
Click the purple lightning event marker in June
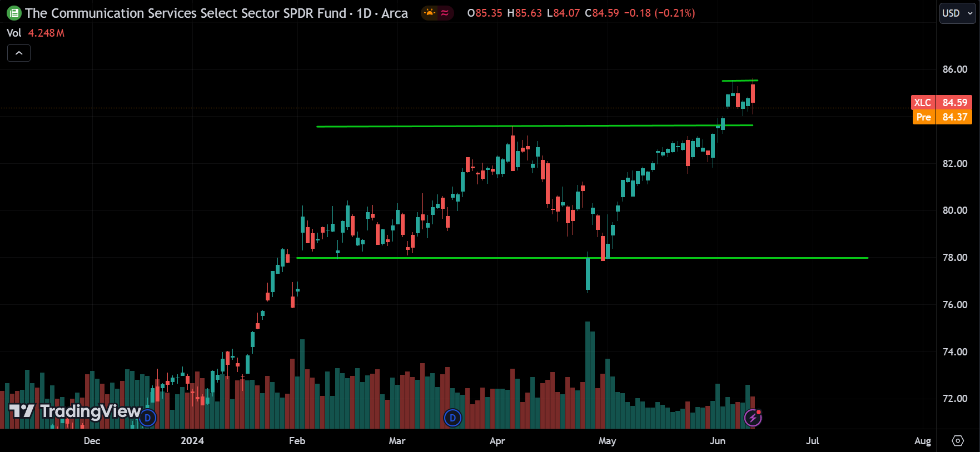coord(753,418)
